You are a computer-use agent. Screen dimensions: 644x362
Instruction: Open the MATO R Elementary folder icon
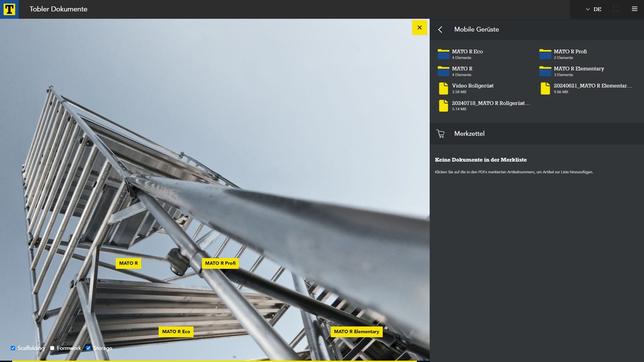545,71
